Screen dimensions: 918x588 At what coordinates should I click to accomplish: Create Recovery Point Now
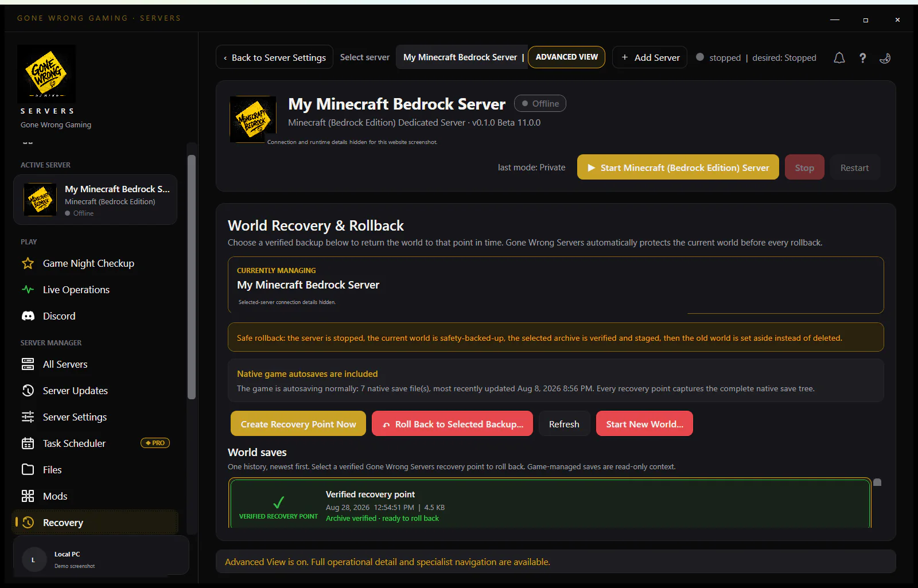[x=298, y=424]
